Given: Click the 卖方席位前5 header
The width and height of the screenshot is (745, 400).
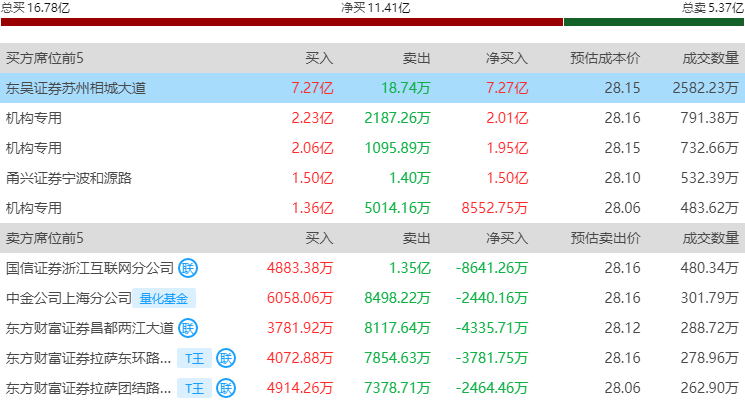Looking at the screenshot, I should [x=45, y=238].
